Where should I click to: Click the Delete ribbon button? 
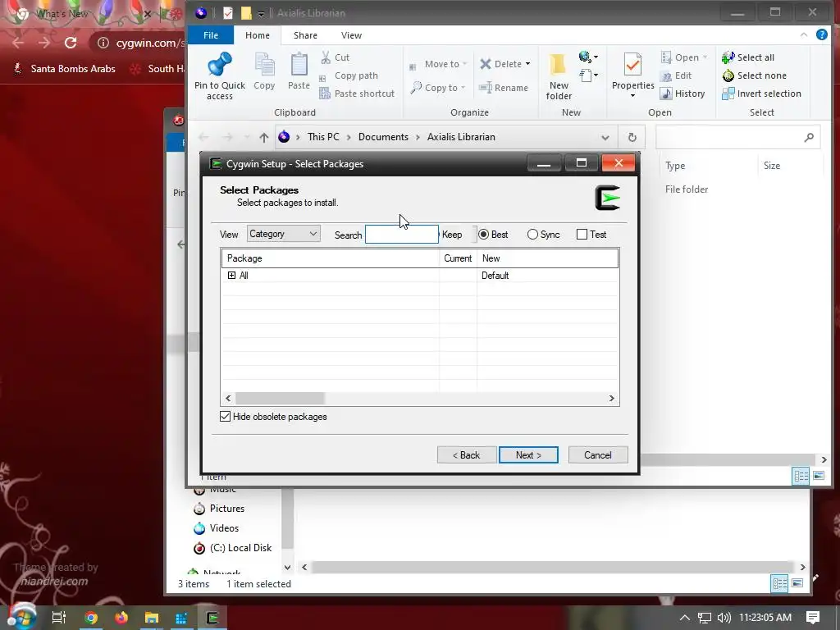click(504, 64)
